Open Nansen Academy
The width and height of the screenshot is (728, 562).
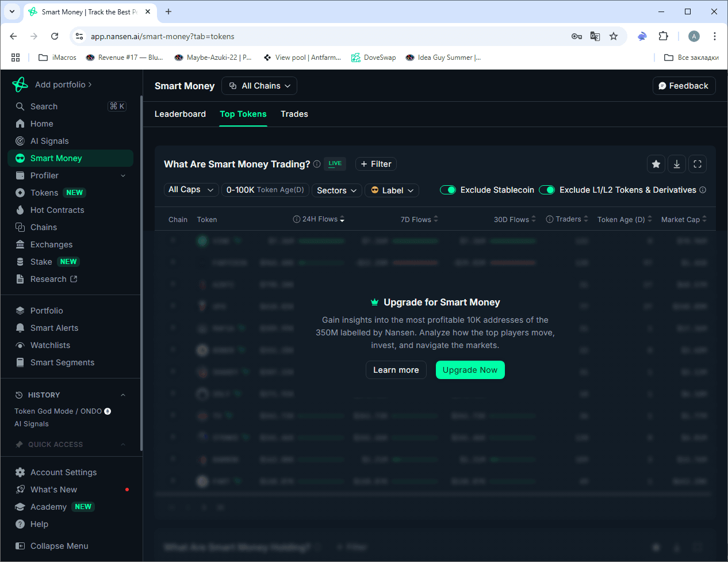(48, 507)
